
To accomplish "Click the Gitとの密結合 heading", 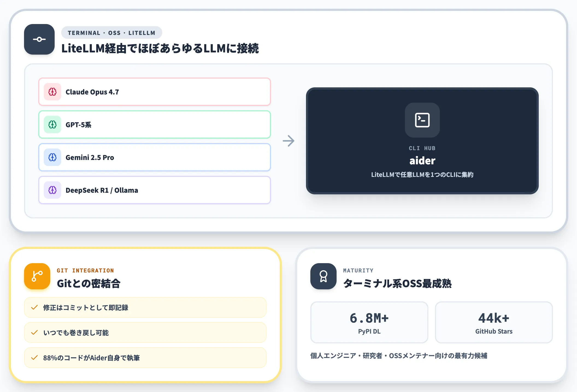I will pyautogui.click(x=89, y=283).
